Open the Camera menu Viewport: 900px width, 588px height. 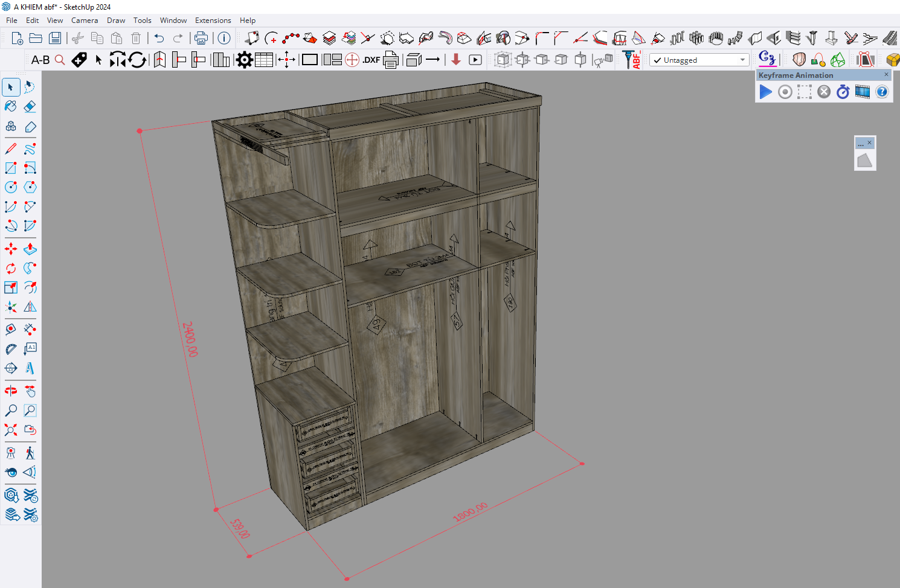click(x=85, y=21)
